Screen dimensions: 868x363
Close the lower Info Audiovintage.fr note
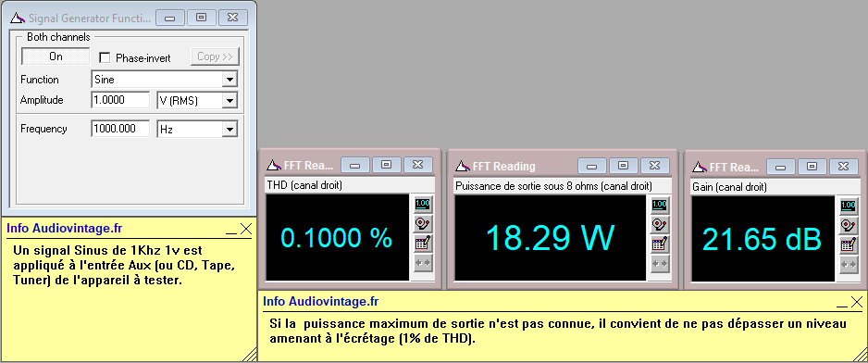click(856, 302)
